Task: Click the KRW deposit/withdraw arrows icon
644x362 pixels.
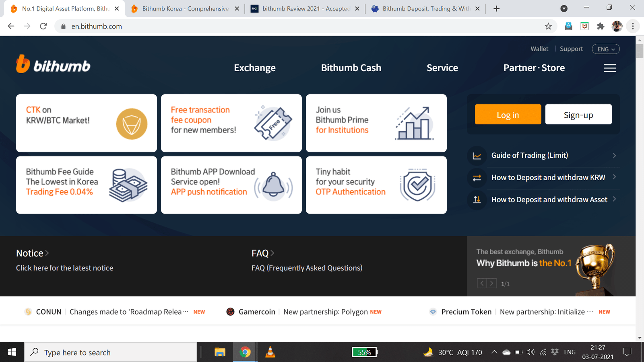Action: [x=477, y=178]
